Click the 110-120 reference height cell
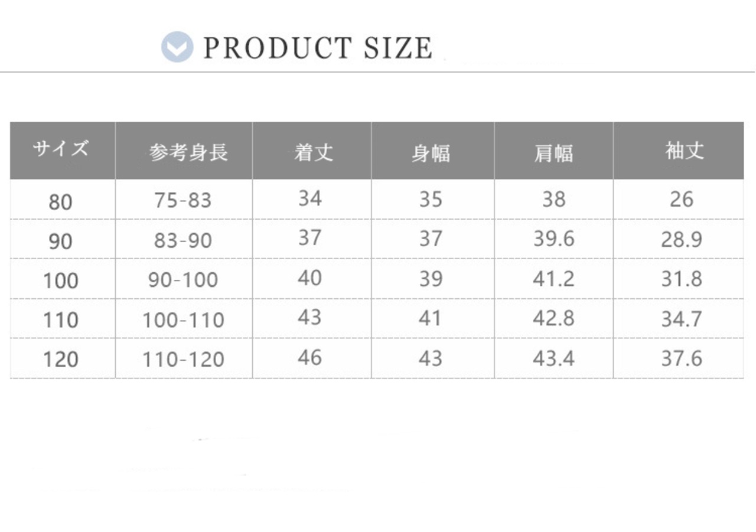The width and height of the screenshot is (756, 532). pos(183,359)
